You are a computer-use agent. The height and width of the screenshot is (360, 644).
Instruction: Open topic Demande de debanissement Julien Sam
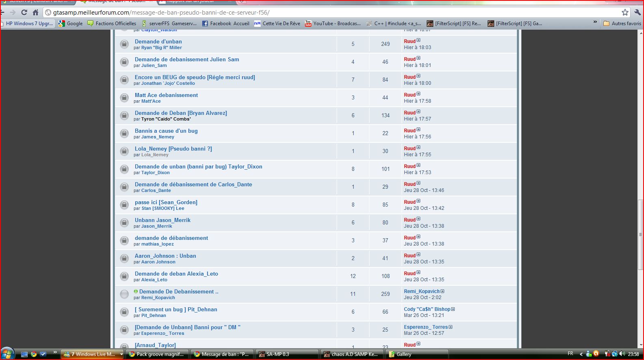187,59
